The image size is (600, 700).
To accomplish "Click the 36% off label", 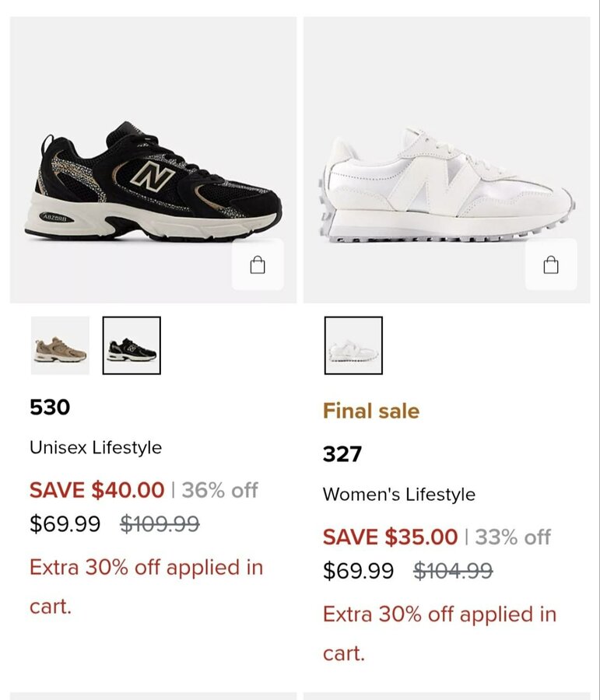I will 219,490.
